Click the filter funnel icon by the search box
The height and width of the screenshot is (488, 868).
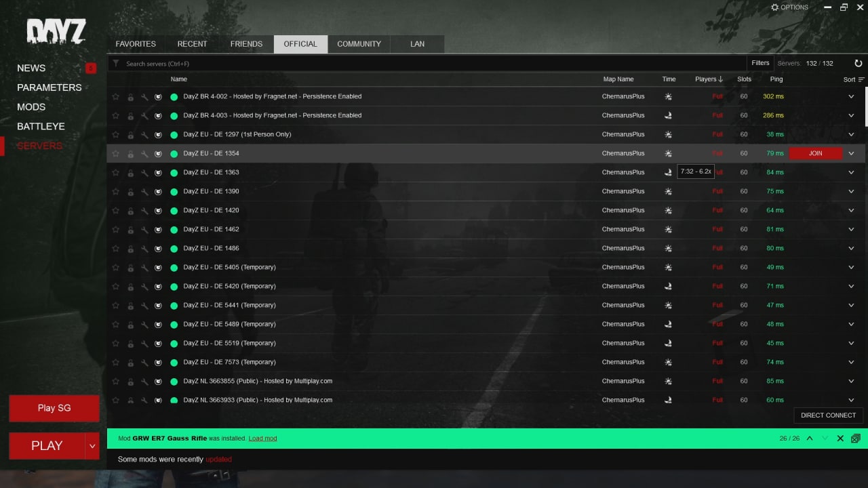pos(116,63)
